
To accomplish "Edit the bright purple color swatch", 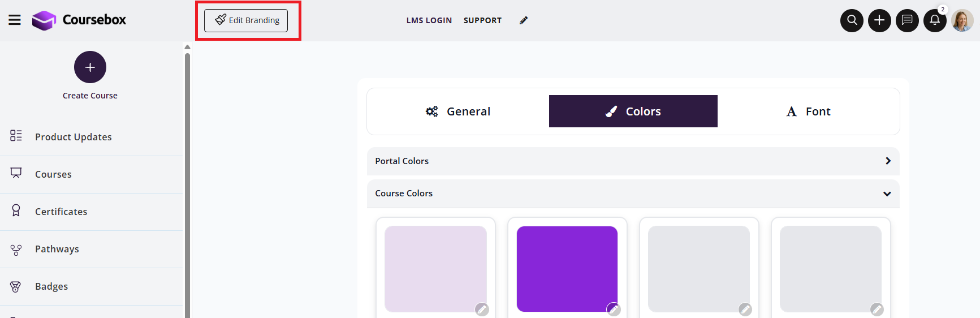I will pos(614,309).
